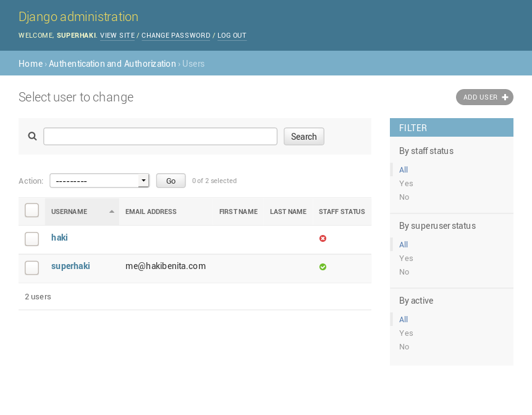Click the red staff status icon for haki
The height and width of the screenshot is (415, 532).
click(x=323, y=238)
